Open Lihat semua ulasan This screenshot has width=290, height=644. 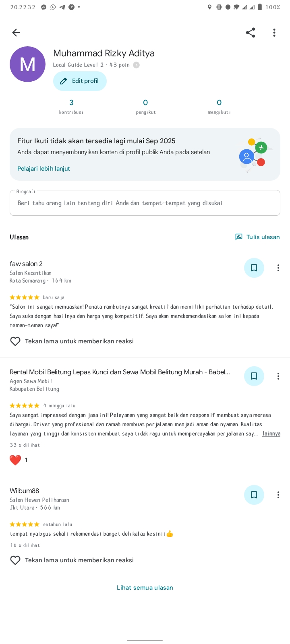tap(145, 588)
